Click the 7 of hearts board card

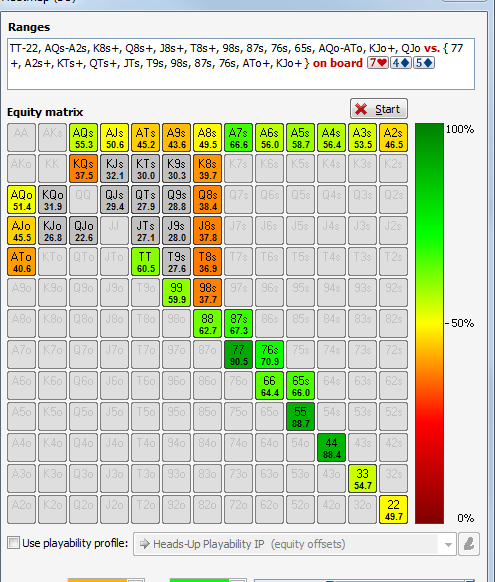(x=378, y=63)
